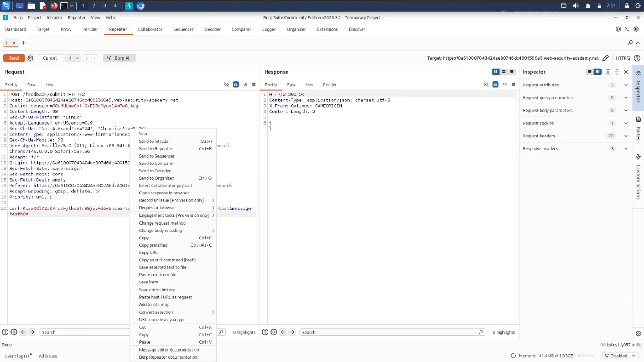Show Request \n non-printable characters
Screen dimensions: 644x362
(x=245, y=85)
